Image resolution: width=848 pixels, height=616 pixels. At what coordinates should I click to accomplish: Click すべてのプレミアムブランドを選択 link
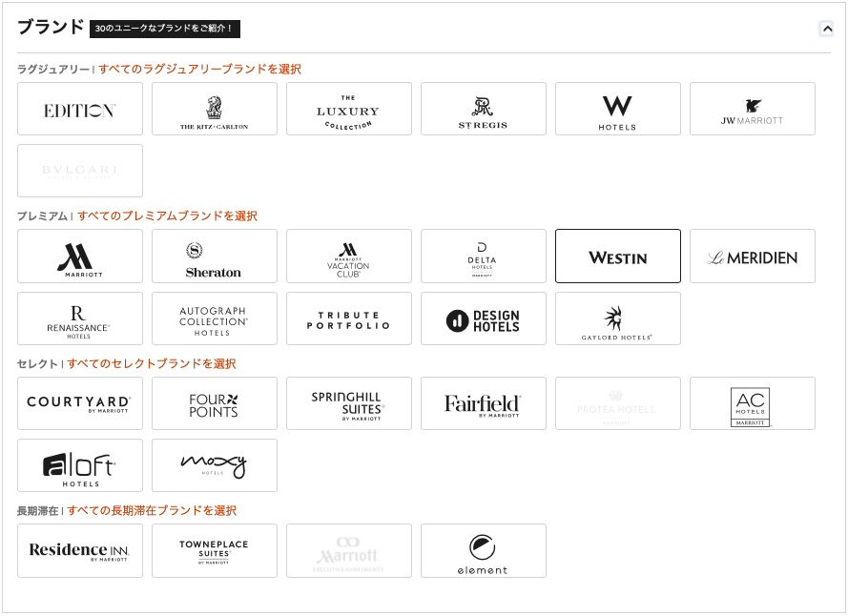167,216
